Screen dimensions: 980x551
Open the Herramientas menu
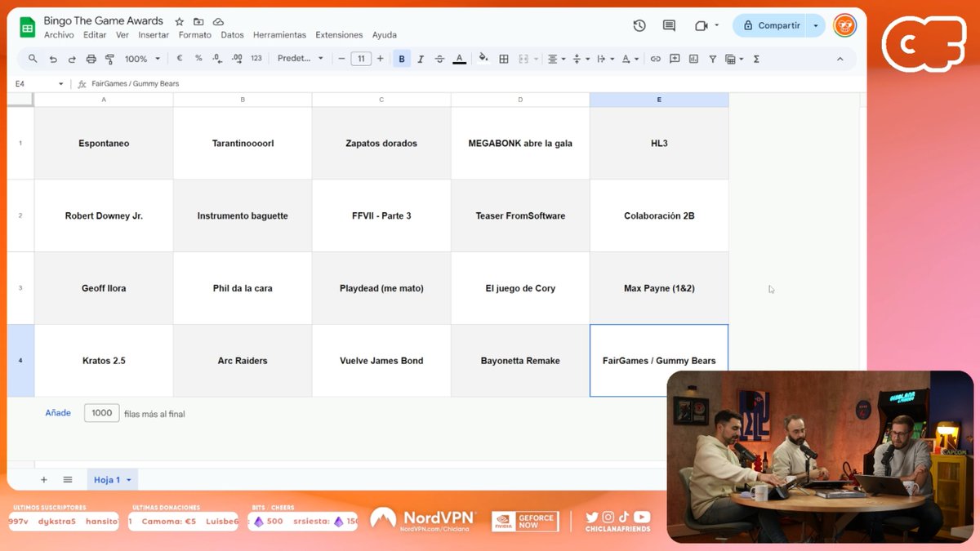tap(279, 35)
